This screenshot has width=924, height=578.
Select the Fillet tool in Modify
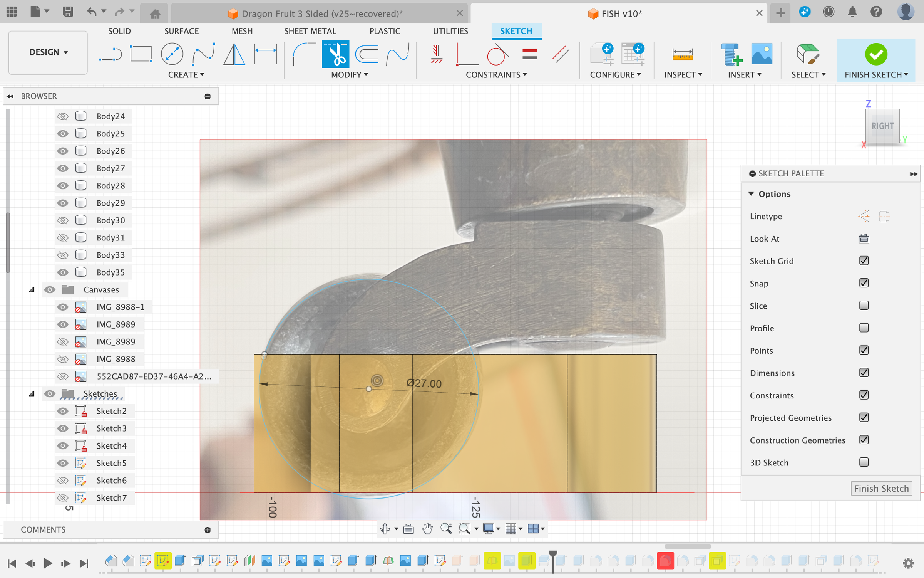click(304, 54)
